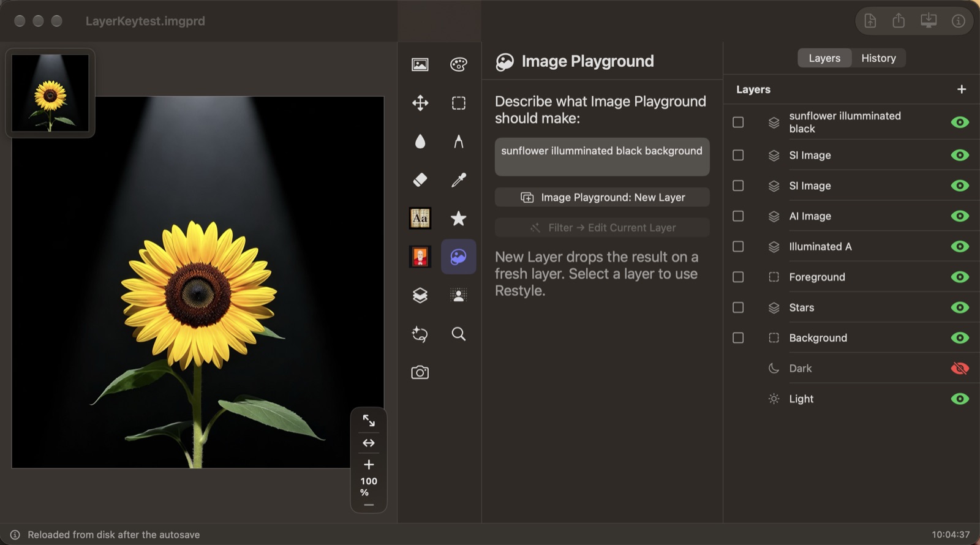Select the sunflower illuminated black layer row

[x=851, y=122]
